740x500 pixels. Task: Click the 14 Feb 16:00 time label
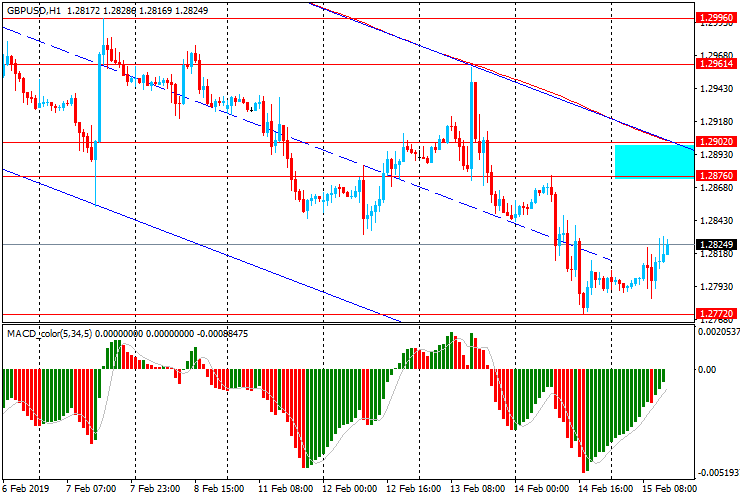click(x=606, y=489)
